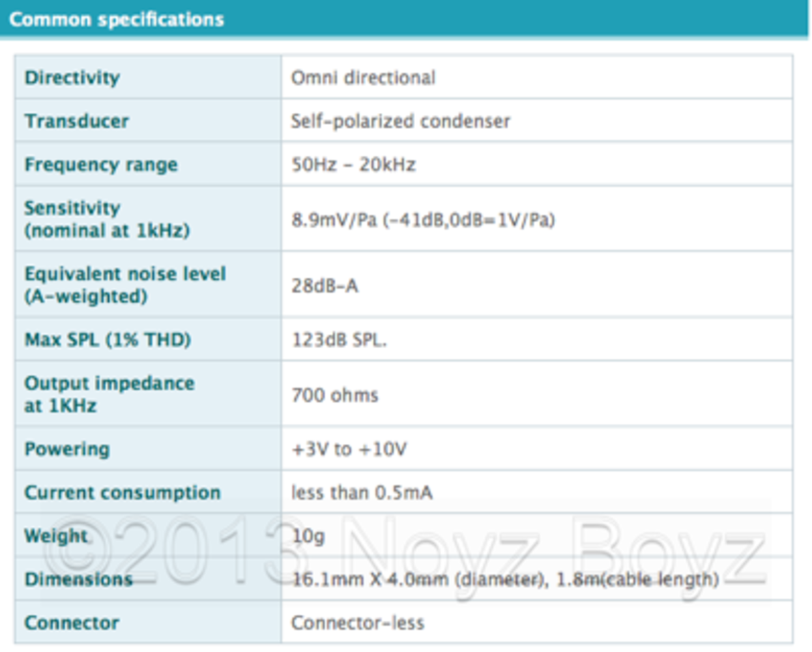Click the 700 ohms value
Image resolution: width=812 pixels, height=652 pixels.
click(x=334, y=395)
